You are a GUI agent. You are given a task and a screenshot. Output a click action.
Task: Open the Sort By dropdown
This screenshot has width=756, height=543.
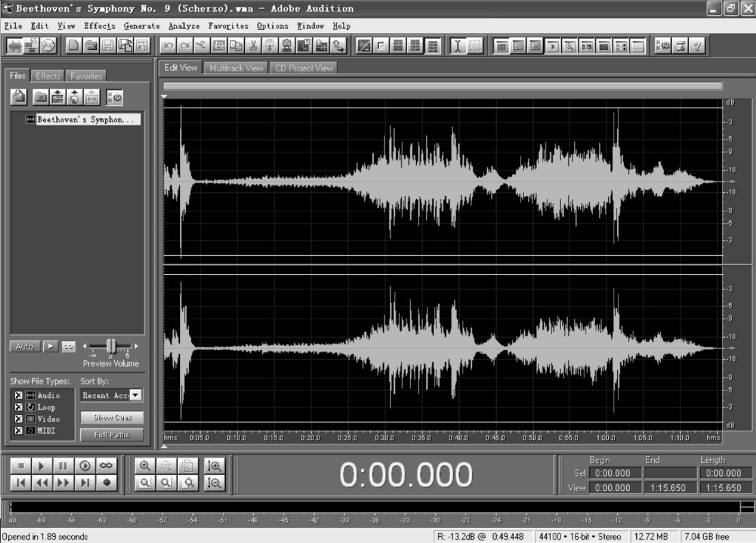136,395
